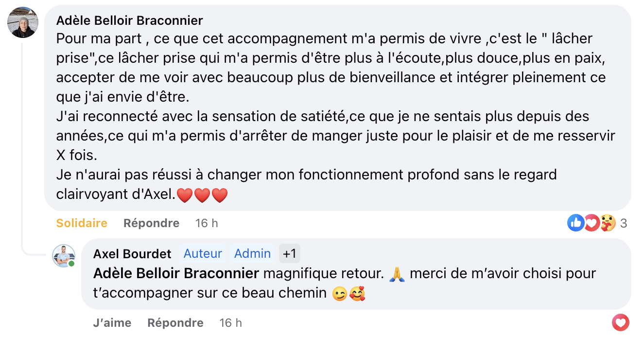Open the reactions count of 3
This screenshot has width=644, height=337.
point(624,223)
